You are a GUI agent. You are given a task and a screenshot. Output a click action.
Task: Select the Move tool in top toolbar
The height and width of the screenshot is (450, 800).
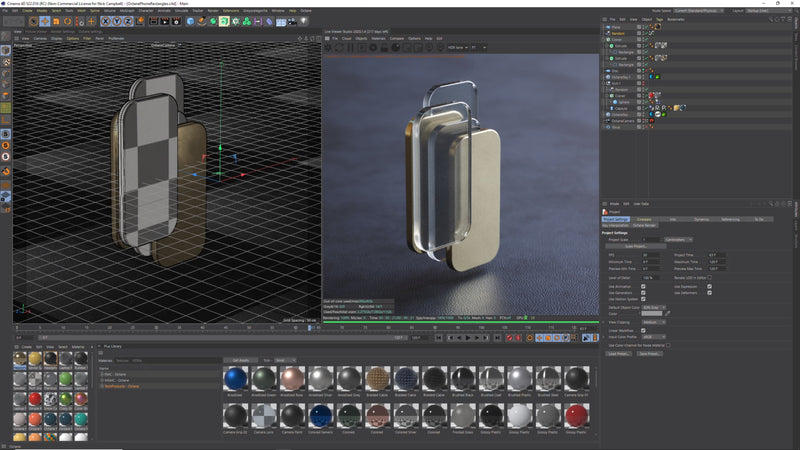point(45,20)
